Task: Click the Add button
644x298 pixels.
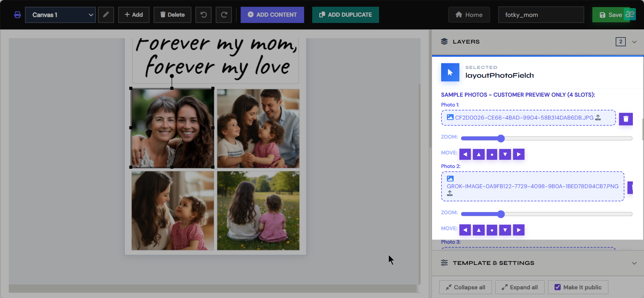Action: 134,15
